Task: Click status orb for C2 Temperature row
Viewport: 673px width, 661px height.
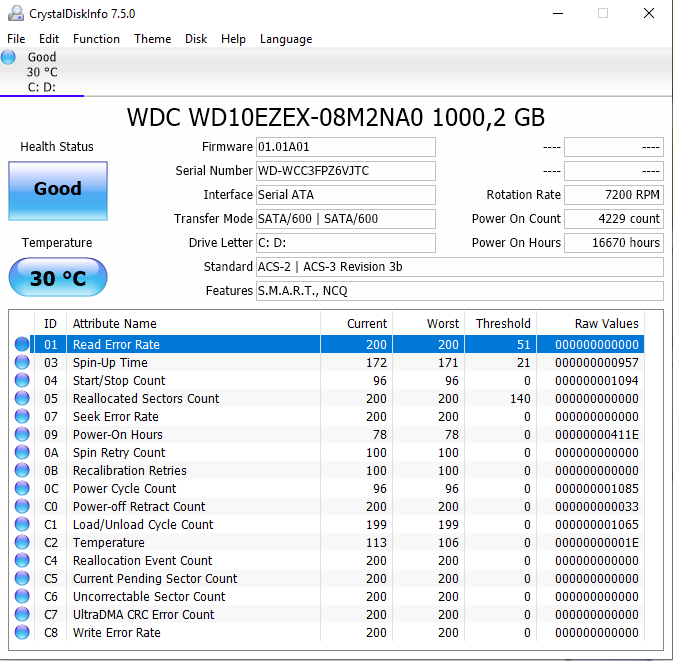Action: [22, 543]
